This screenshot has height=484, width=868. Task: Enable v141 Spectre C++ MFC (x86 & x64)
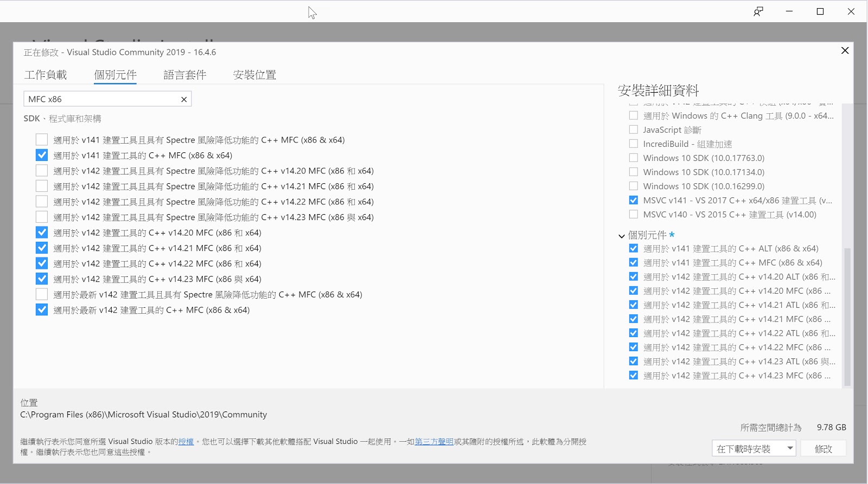42,140
